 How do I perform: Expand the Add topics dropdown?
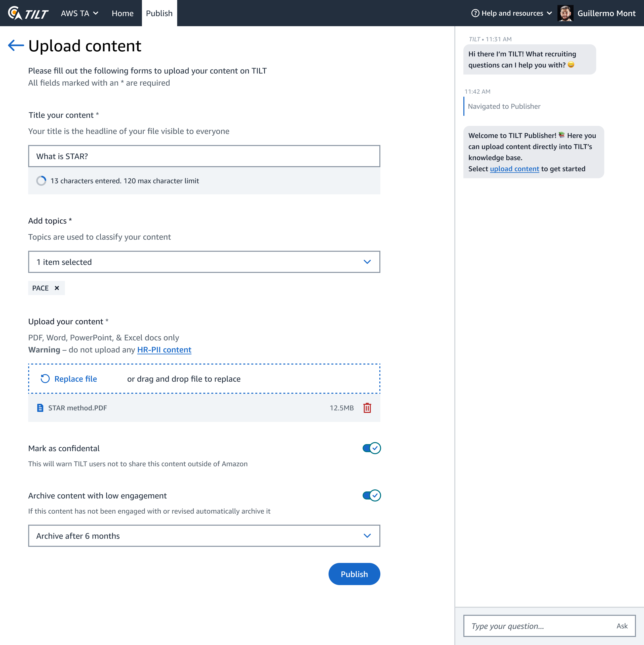point(204,262)
